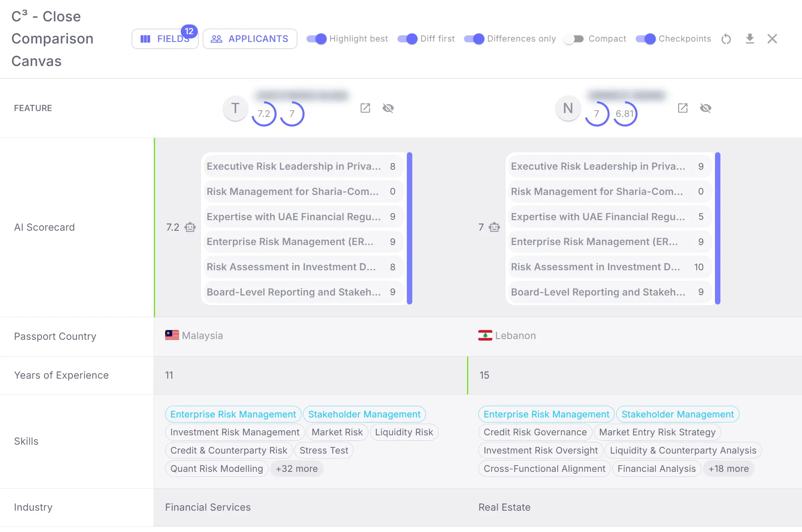This screenshot has height=532, width=802.
Task: Expand the +18 more skills chip
Action: (729, 468)
